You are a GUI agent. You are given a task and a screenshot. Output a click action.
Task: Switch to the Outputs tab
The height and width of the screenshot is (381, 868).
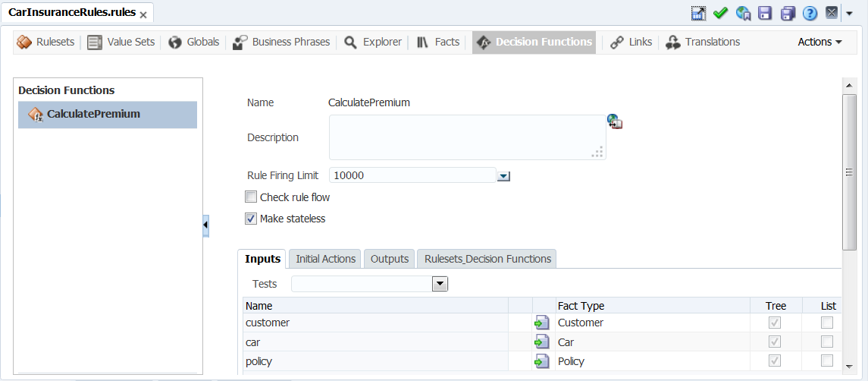pyautogui.click(x=390, y=259)
